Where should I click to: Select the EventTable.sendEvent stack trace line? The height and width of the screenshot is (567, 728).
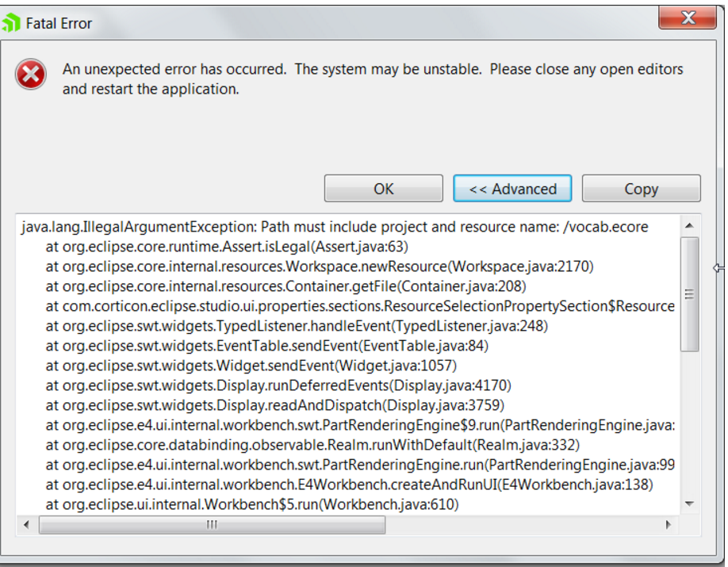[267, 346]
